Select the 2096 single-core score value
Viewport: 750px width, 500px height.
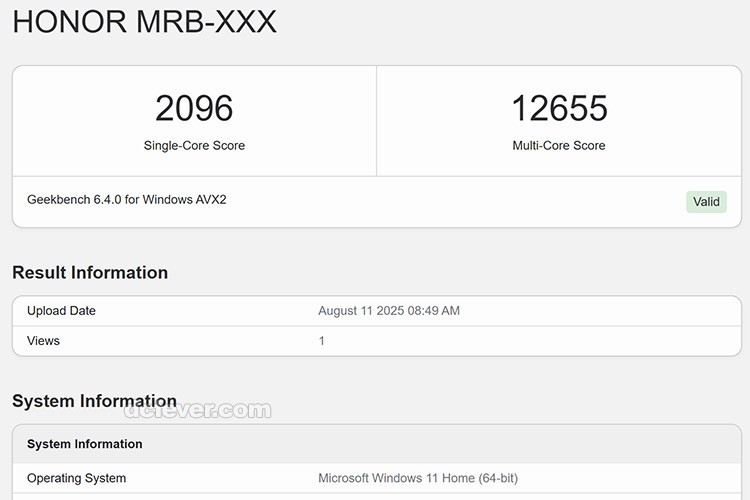coord(194,108)
